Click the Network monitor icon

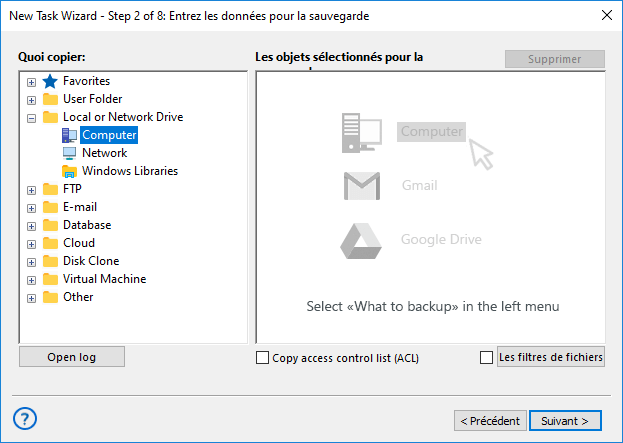[69, 153]
